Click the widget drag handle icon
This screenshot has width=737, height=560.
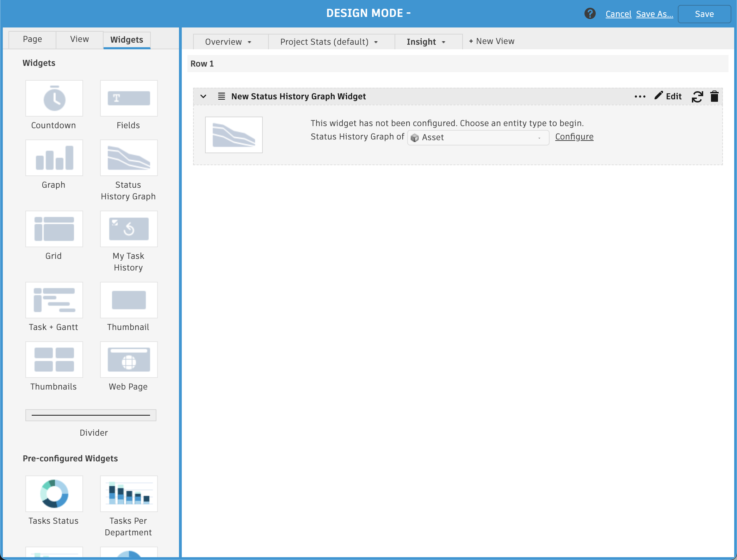(x=221, y=97)
